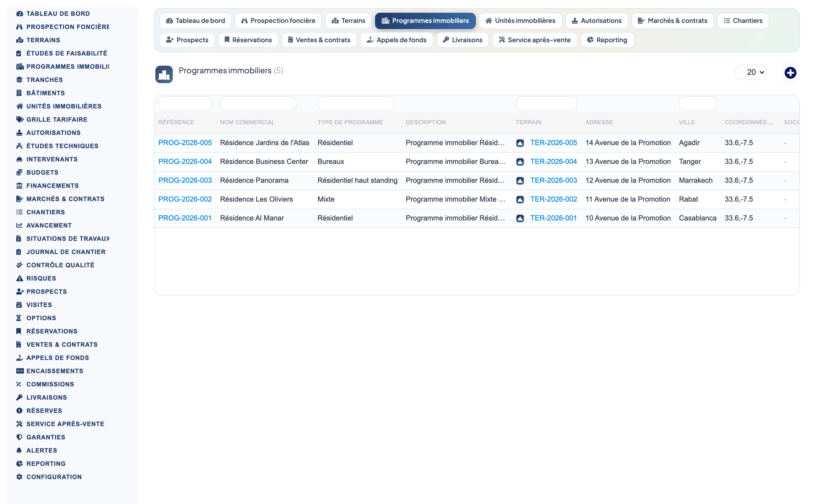Viewport: 815px width, 504px height.
Task: Click the Encaissements card icon in sidebar
Action: [x=19, y=371]
